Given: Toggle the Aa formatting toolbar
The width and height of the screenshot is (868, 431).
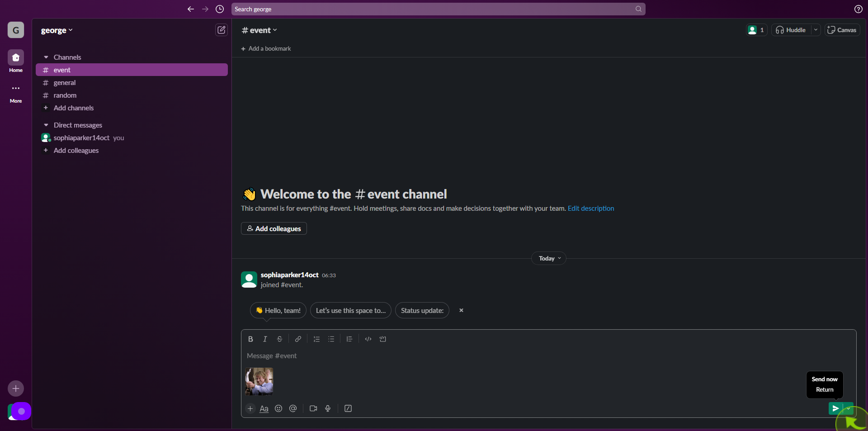Looking at the screenshot, I should [x=264, y=408].
